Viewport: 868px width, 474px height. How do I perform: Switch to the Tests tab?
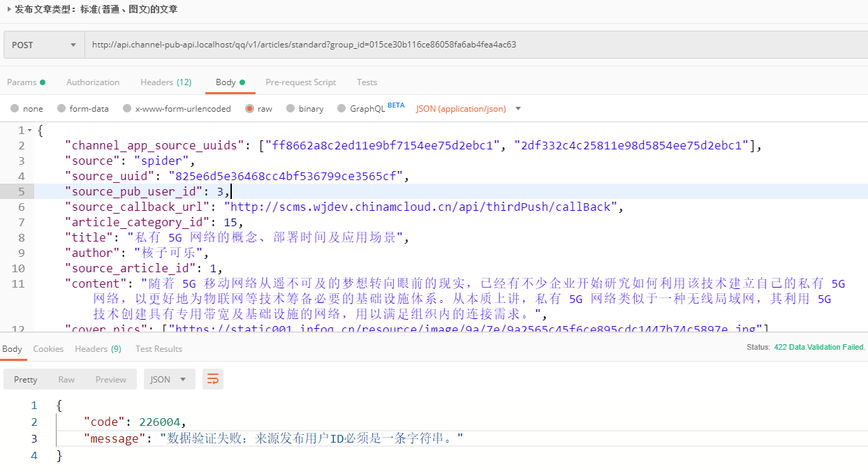(x=367, y=82)
